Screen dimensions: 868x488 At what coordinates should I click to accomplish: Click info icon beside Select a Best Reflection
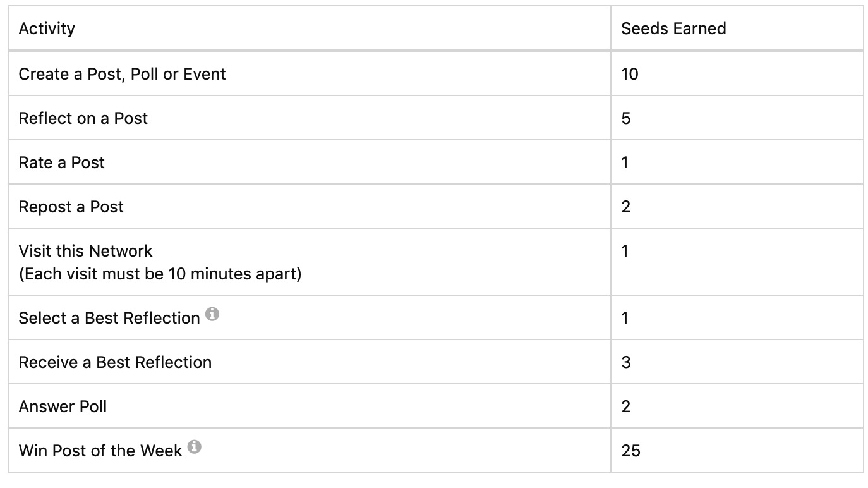pos(212,314)
